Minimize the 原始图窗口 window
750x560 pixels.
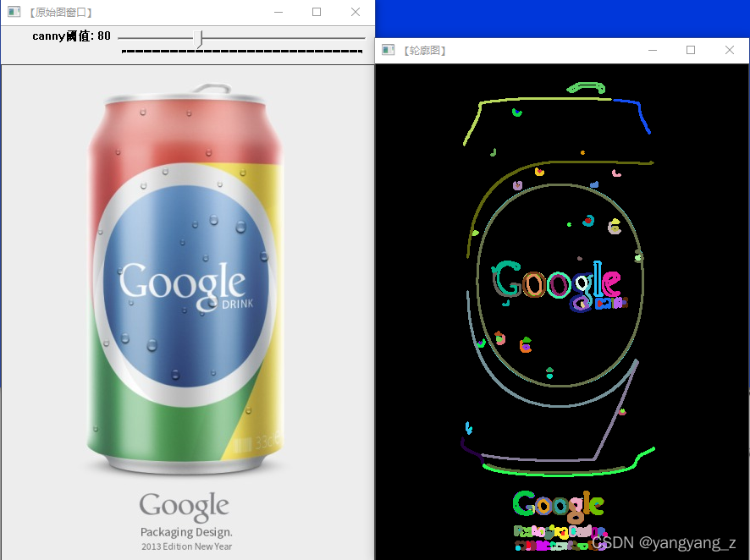(x=278, y=12)
